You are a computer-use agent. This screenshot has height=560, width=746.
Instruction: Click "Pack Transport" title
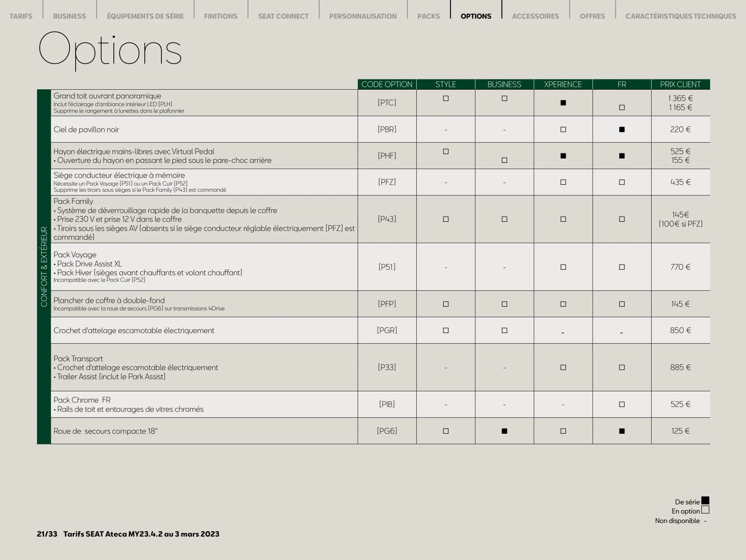[x=78, y=359]
